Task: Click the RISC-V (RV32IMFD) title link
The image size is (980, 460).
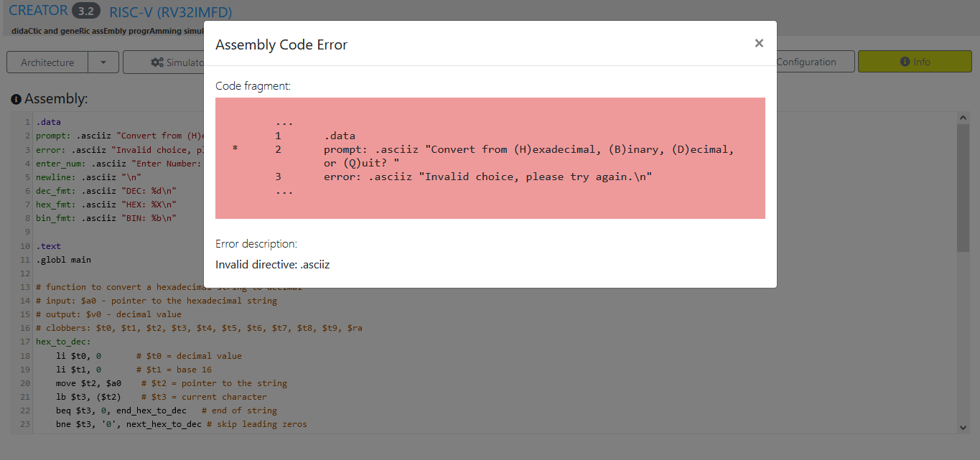Action: tap(170, 12)
